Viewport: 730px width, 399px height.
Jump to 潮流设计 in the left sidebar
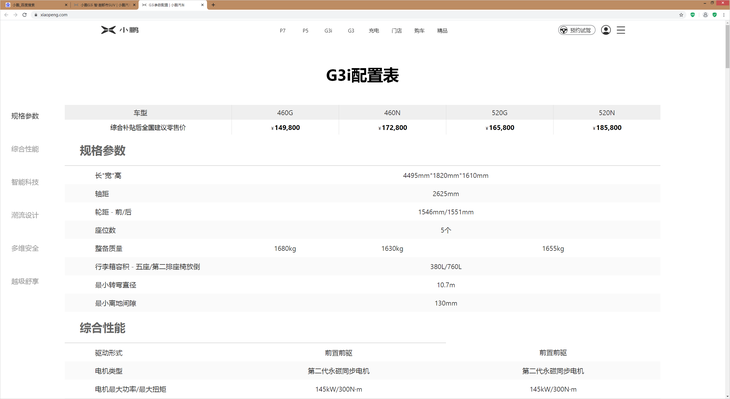(25, 215)
